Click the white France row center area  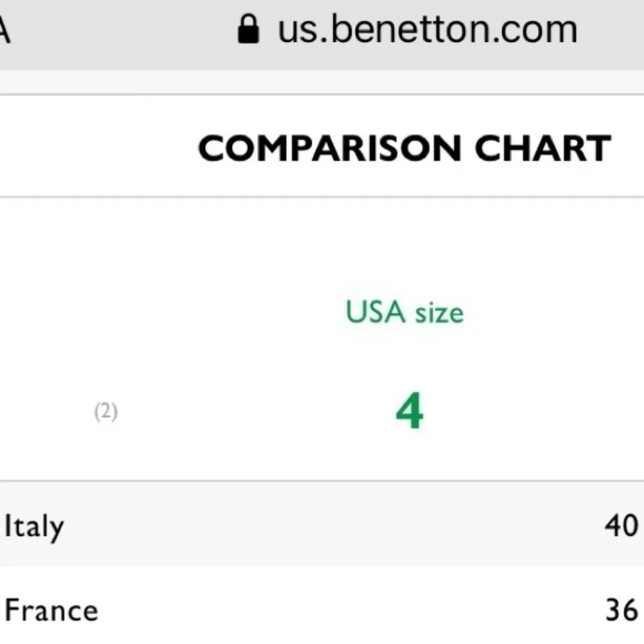322,609
